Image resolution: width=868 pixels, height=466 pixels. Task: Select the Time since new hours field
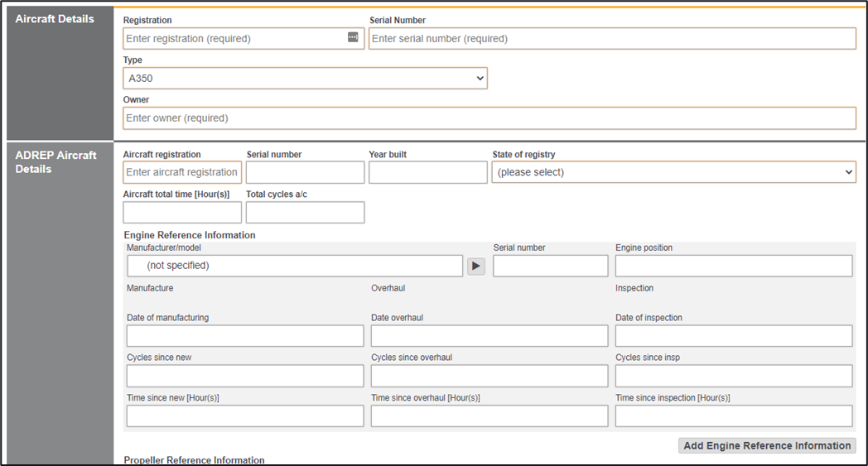point(245,416)
